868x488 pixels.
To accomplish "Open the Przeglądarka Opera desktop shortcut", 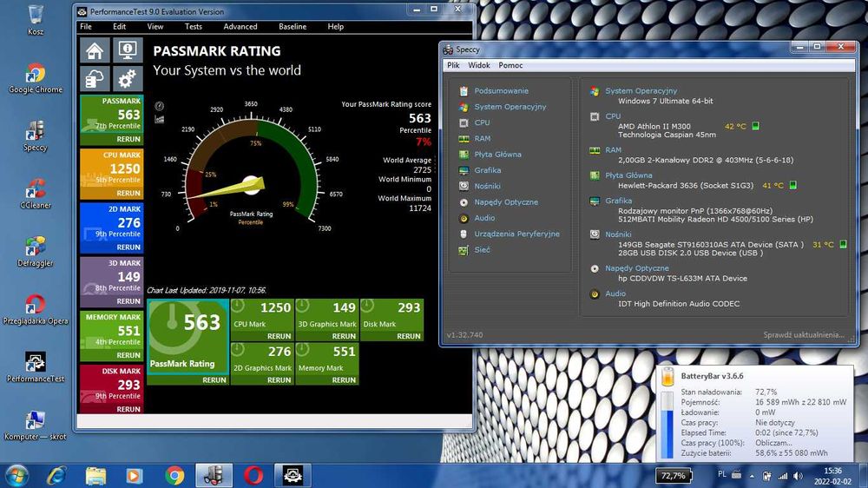I will [x=36, y=310].
